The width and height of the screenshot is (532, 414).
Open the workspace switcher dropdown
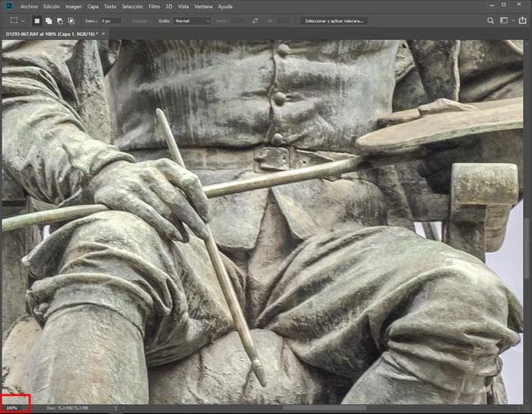click(x=506, y=20)
